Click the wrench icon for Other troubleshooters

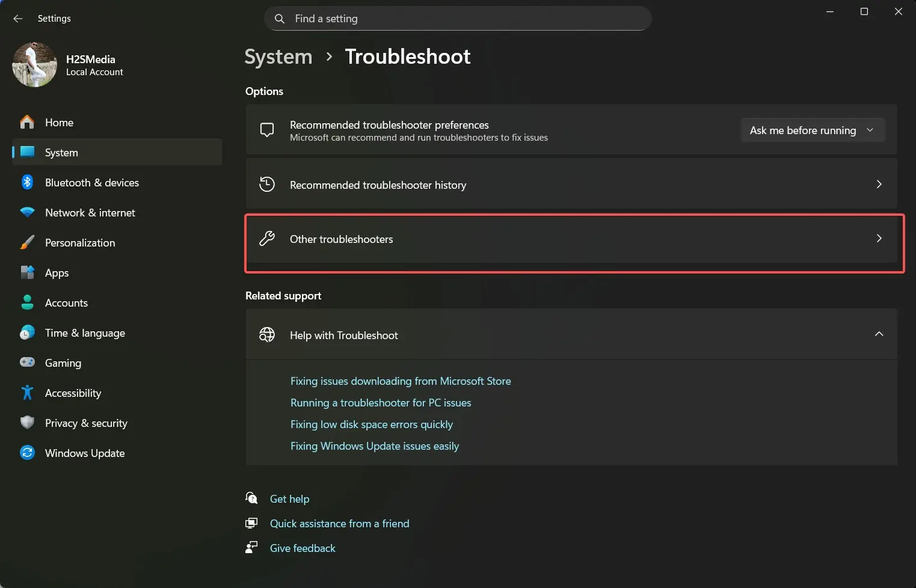[267, 239]
